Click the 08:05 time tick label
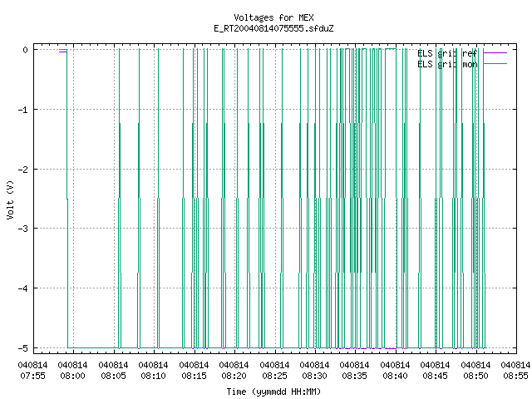The height and width of the screenshot is (399, 532). click(x=113, y=376)
